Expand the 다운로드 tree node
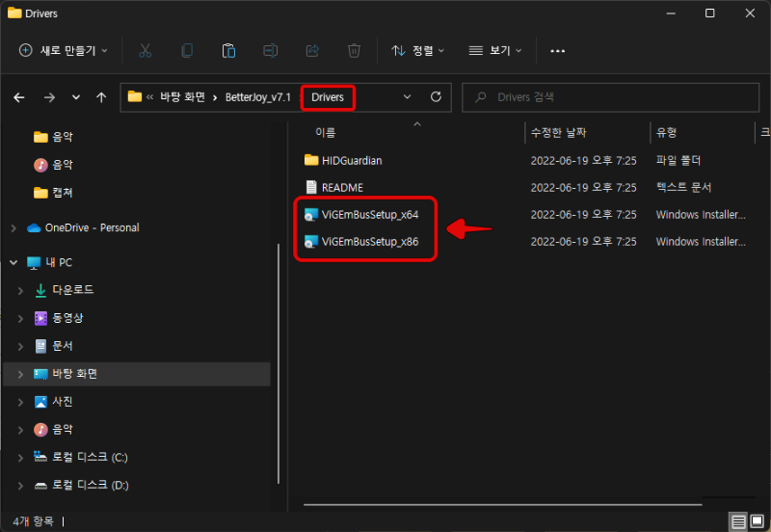Viewport: 771px width, 532px height. click(20, 291)
